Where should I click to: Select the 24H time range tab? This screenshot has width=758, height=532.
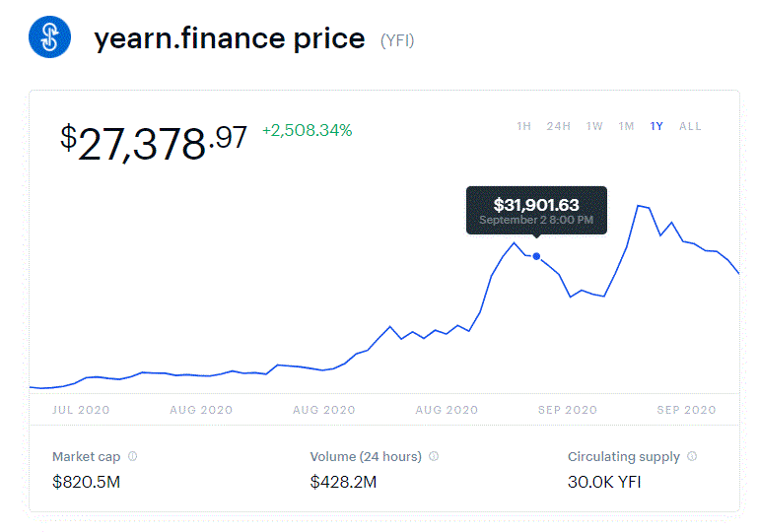click(558, 126)
